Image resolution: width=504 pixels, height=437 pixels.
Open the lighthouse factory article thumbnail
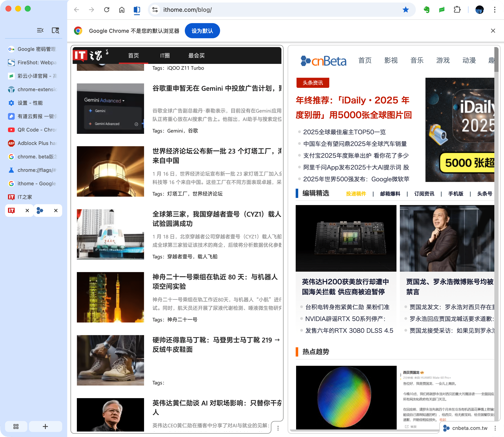tap(110, 171)
